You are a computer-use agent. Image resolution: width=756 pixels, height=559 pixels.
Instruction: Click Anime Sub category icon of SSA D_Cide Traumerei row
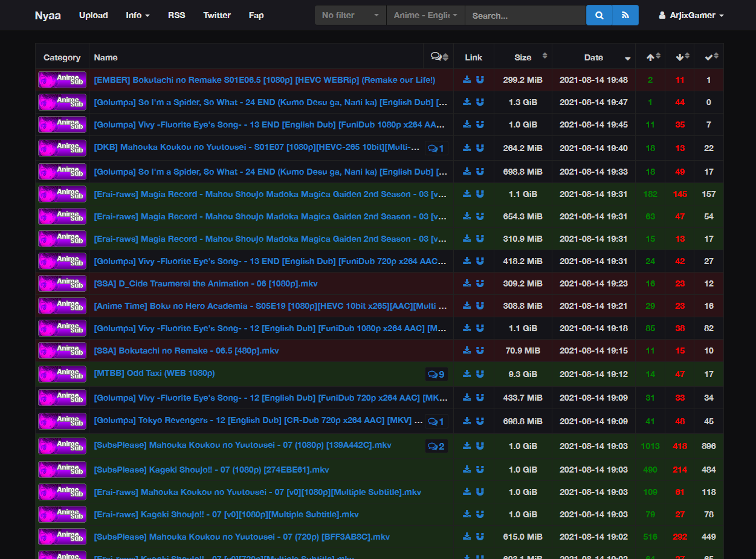pos(62,283)
